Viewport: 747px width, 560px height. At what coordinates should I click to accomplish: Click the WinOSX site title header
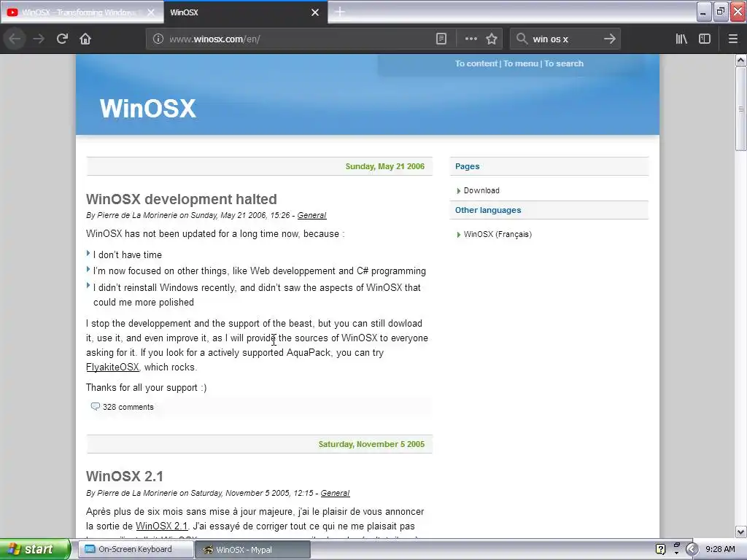147,108
